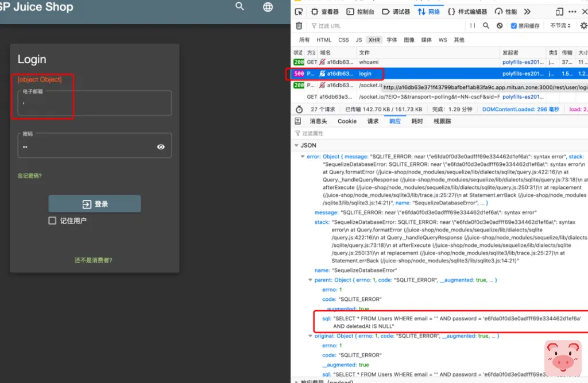Screen dimensions: 588x383
Task: Open the 调试器 debugger tab
Action: (396, 11)
